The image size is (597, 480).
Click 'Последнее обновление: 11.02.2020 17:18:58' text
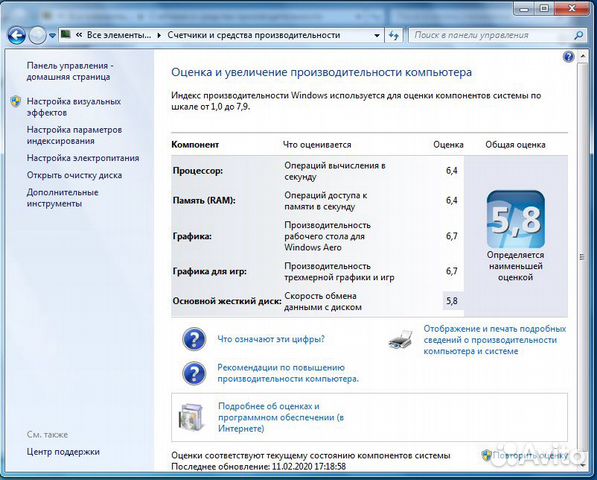pyautogui.click(x=259, y=466)
